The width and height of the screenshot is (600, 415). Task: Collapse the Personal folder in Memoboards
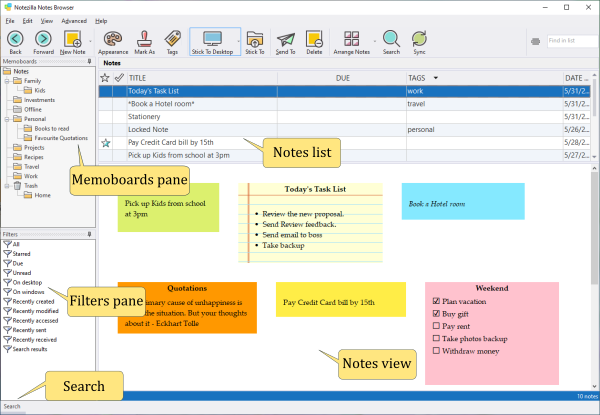pyautogui.click(x=6, y=119)
